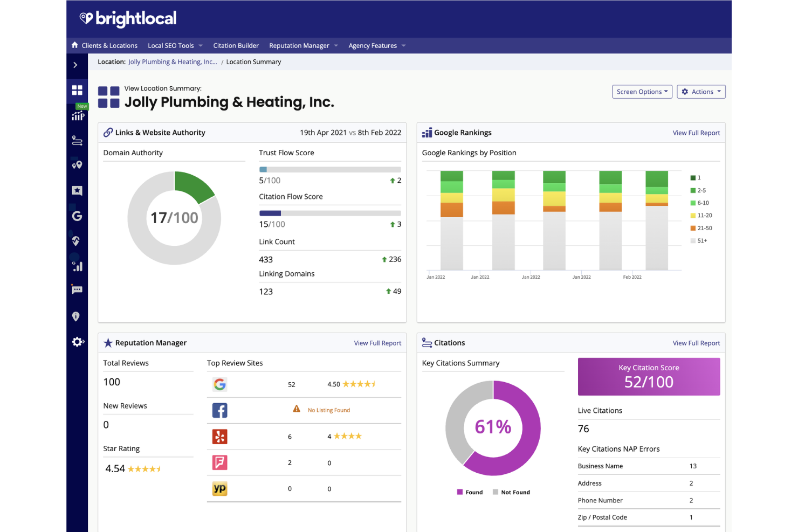Open the Google G sidebar icon

click(x=77, y=216)
